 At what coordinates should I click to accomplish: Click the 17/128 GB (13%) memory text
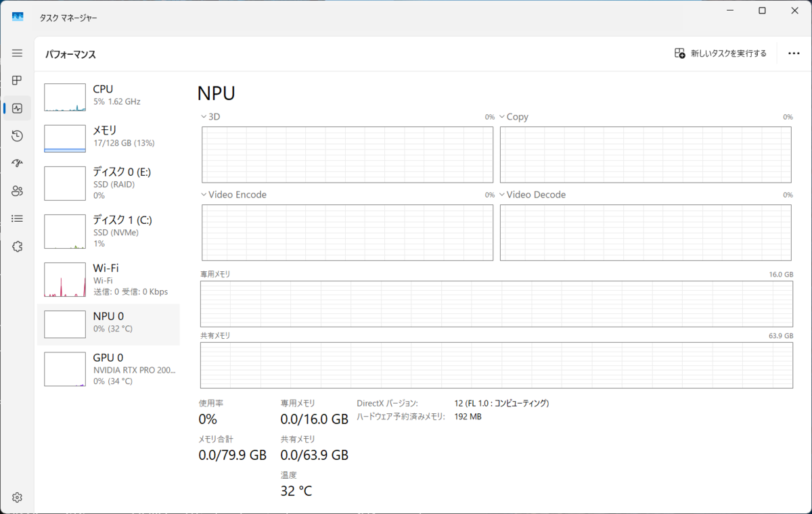point(124,143)
